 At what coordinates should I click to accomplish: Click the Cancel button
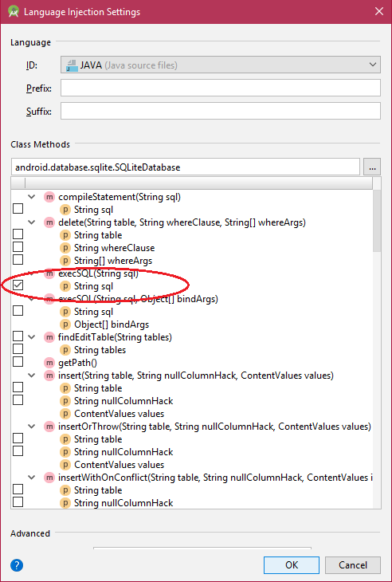click(353, 565)
